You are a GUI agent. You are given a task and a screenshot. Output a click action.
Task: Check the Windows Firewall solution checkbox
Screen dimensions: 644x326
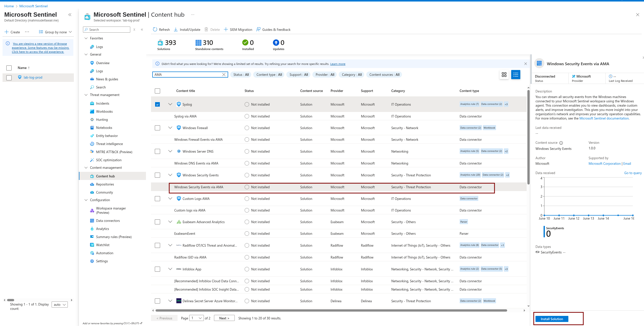(157, 128)
